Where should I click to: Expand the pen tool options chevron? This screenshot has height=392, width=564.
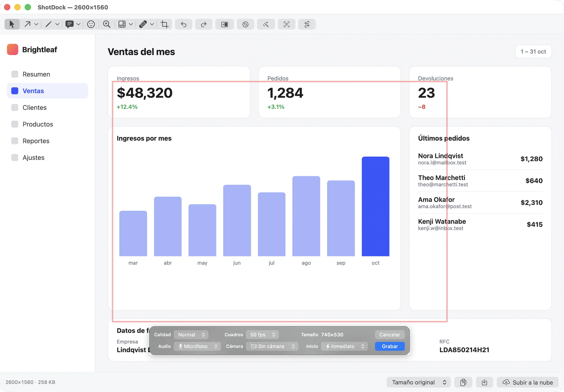pos(57,24)
